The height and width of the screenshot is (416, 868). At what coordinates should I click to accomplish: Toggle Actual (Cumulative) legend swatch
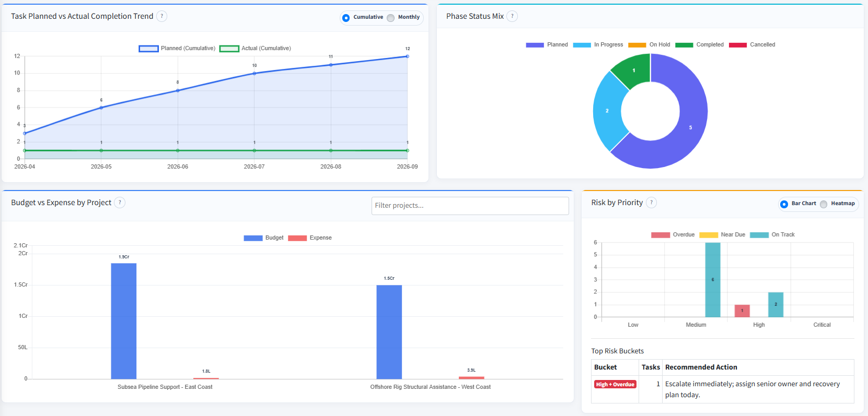(229, 49)
